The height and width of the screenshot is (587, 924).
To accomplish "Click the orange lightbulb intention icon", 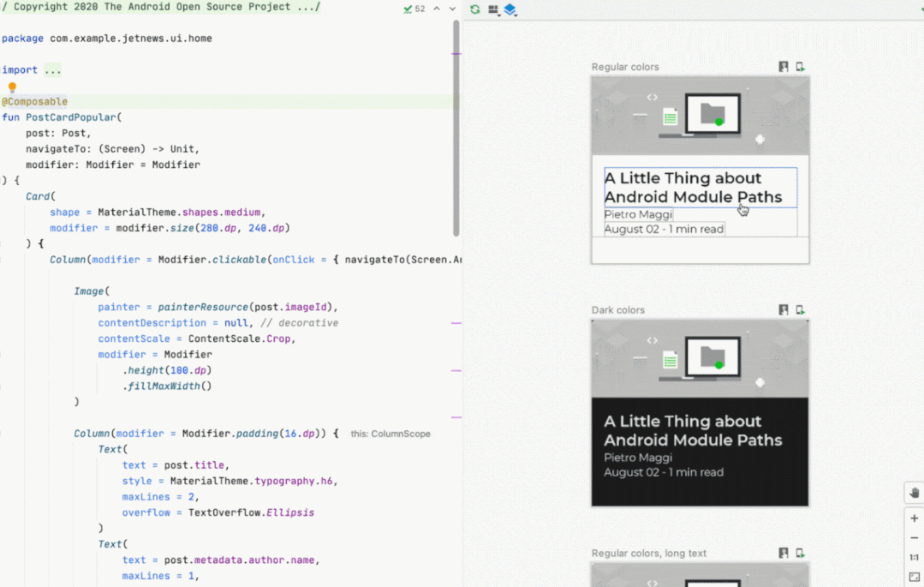I will [x=12, y=87].
